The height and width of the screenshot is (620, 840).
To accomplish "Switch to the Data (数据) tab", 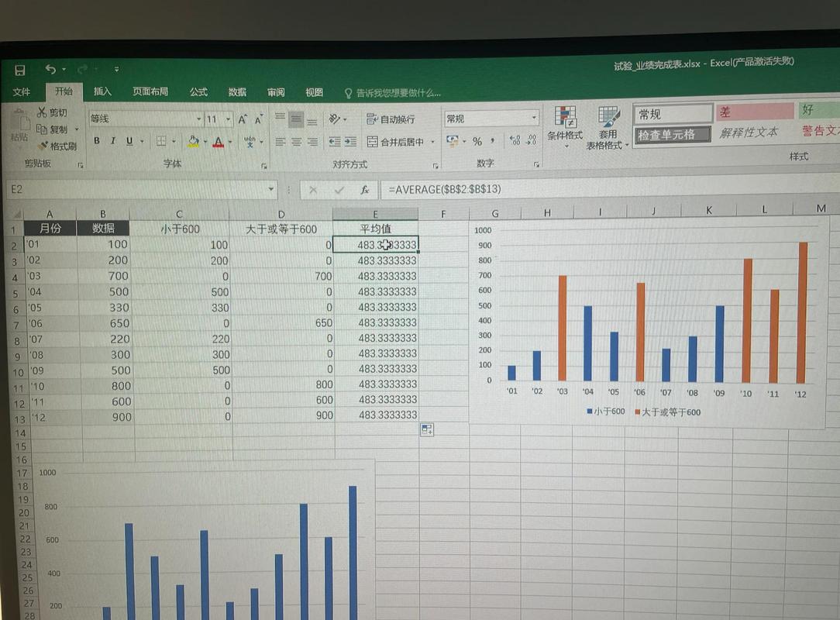I will [x=237, y=92].
